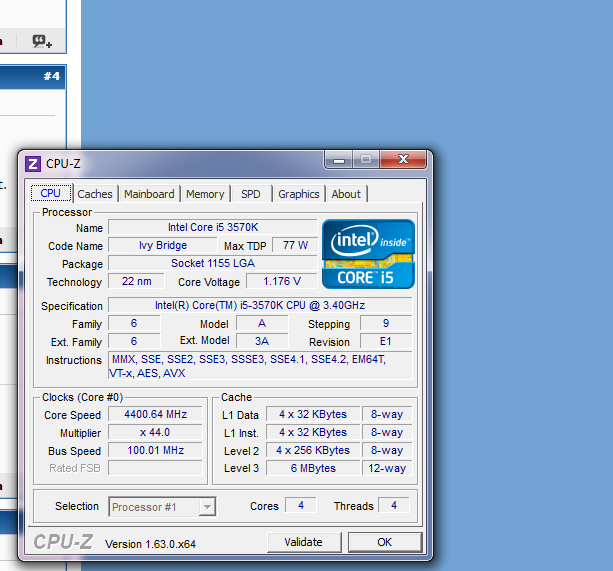Click the L1 Data associativity 8-way
The width and height of the screenshot is (613, 571).
pyautogui.click(x=387, y=414)
